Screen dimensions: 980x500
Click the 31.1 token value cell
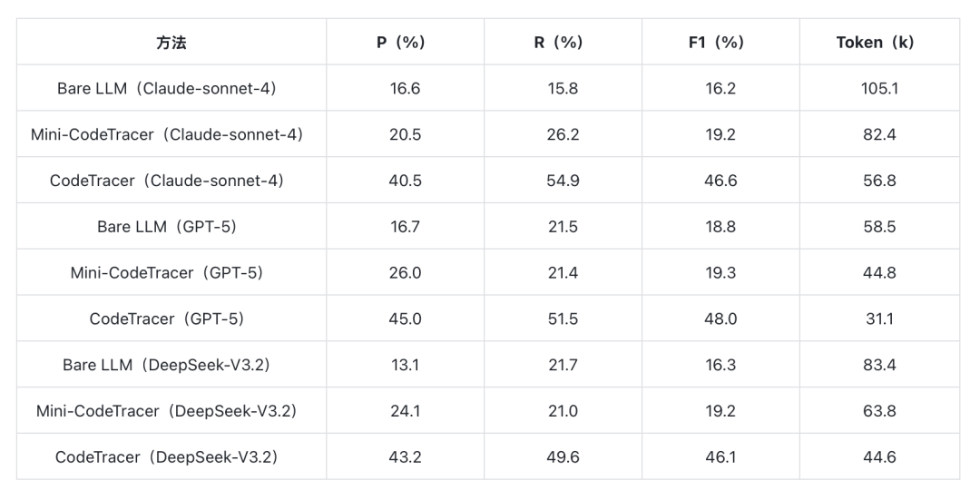(x=878, y=319)
